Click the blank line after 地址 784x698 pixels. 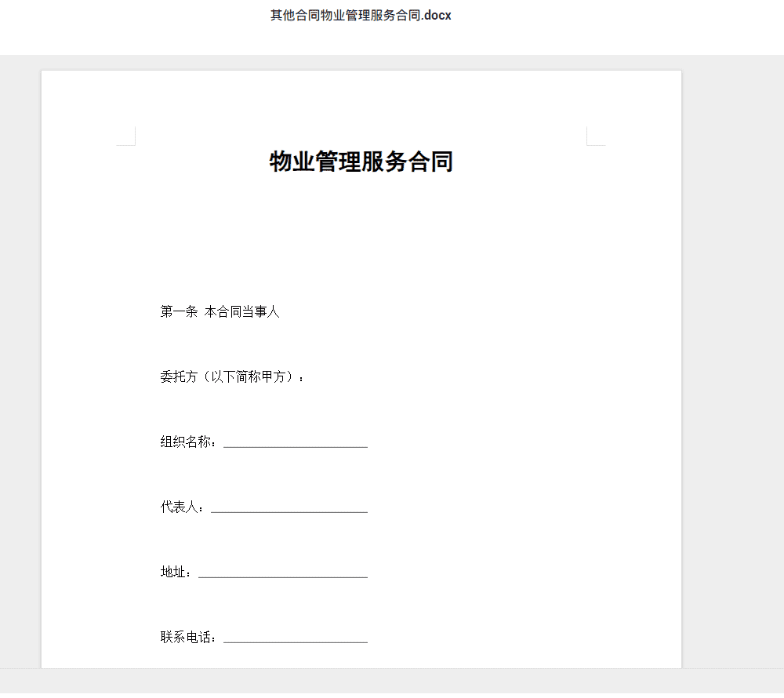(x=283, y=573)
